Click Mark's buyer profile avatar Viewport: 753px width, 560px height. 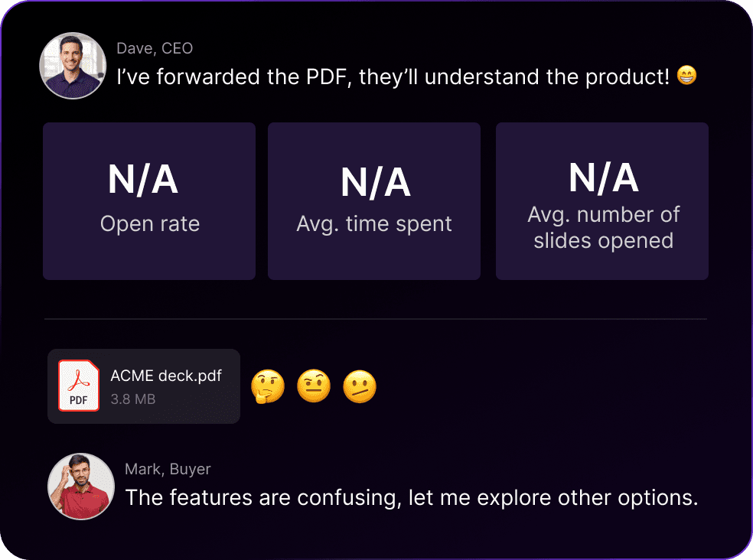click(81, 487)
